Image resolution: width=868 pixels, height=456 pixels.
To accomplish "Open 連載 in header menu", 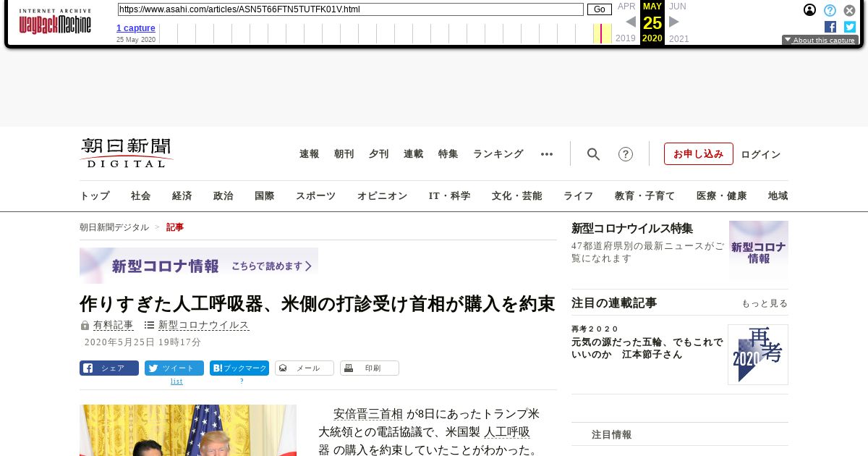I will 414,154.
